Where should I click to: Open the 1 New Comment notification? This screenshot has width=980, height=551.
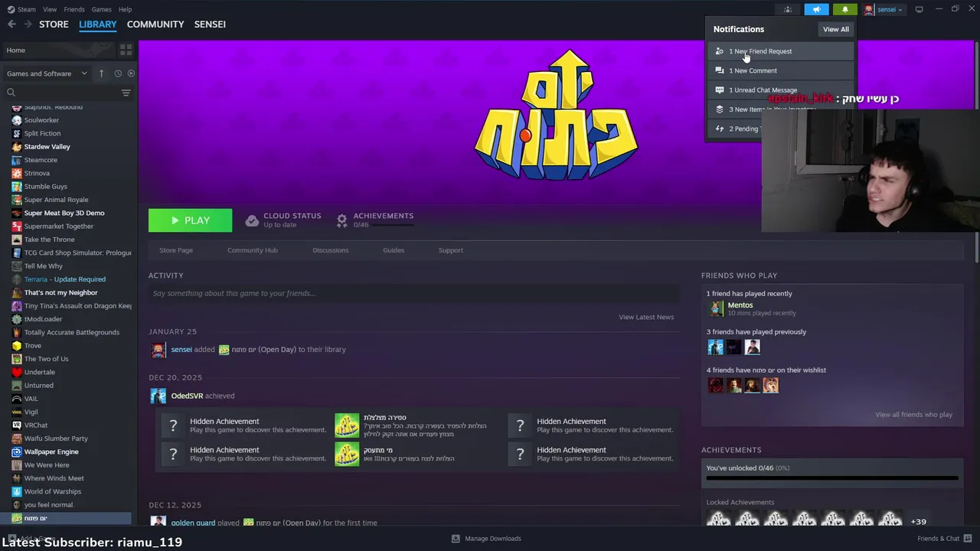click(x=780, y=70)
